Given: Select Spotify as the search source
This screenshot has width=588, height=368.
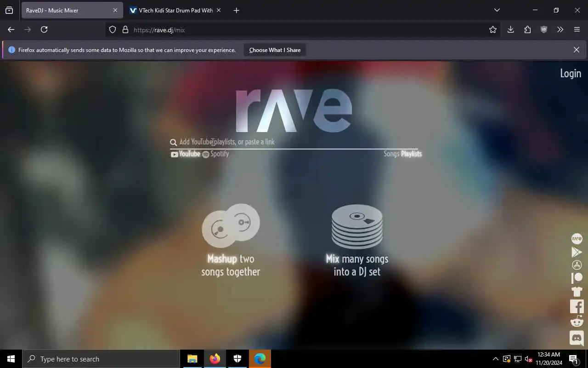Looking at the screenshot, I should (x=215, y=154).
